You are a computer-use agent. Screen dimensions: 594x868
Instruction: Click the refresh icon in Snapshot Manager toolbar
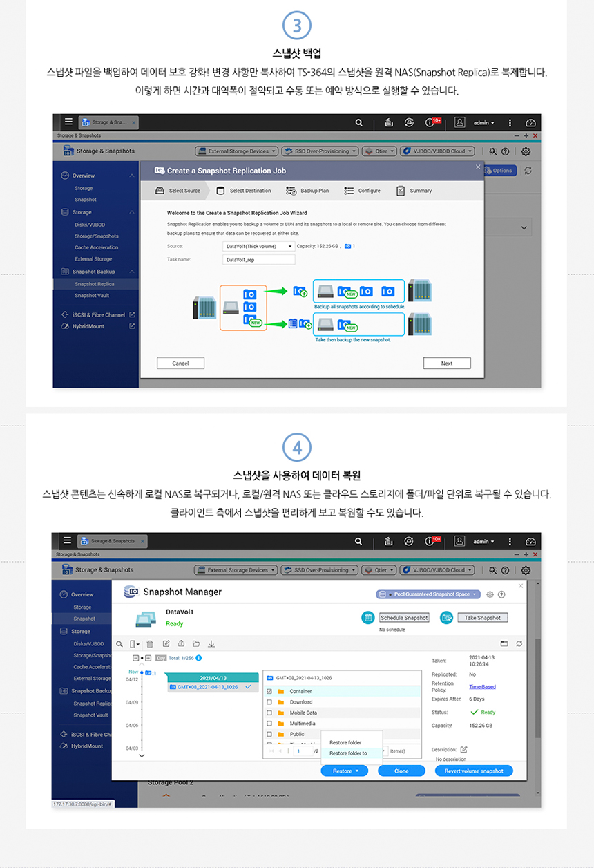(x=519, y=643)
